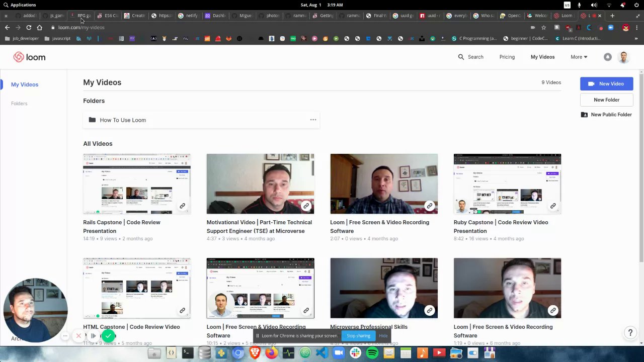Click the 9 Videos count text
The height and width of the screenshot is (362, 644).
coord(551,82)
